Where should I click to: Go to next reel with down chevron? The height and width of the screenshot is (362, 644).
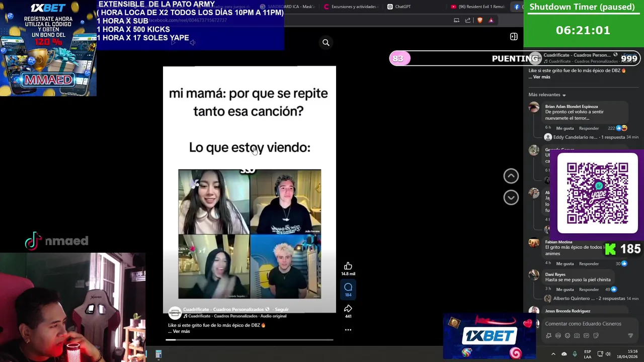coord(511,198)
